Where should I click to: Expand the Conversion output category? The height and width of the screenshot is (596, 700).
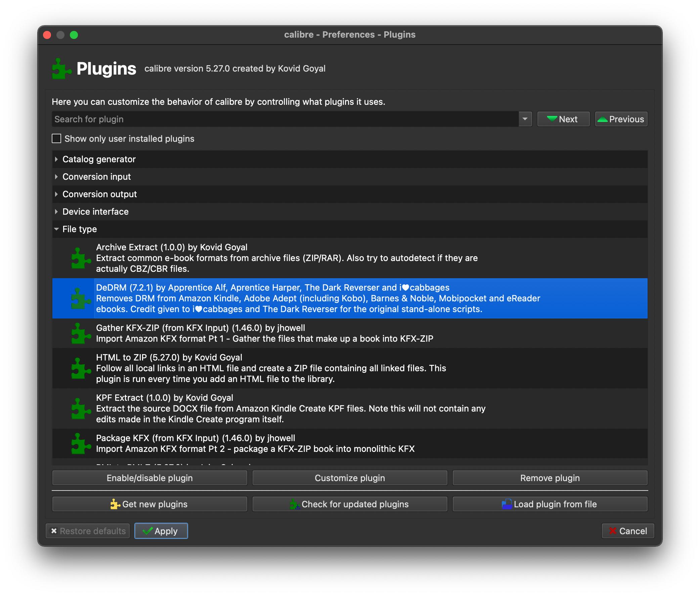[x=56, y=194]
